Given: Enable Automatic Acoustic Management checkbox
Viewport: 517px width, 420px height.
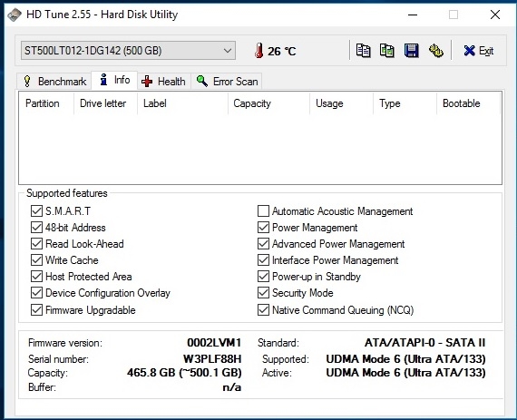Looking at the screenshot, I should pyautogui.click(x=263, y=211).
